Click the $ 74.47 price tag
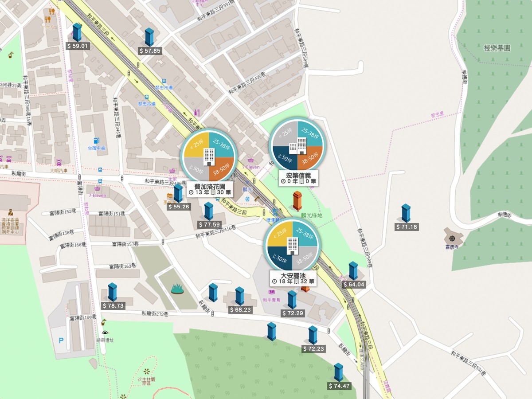Viewport: 532px width, 399px height. pyautogui.click(x=339, y=386)
